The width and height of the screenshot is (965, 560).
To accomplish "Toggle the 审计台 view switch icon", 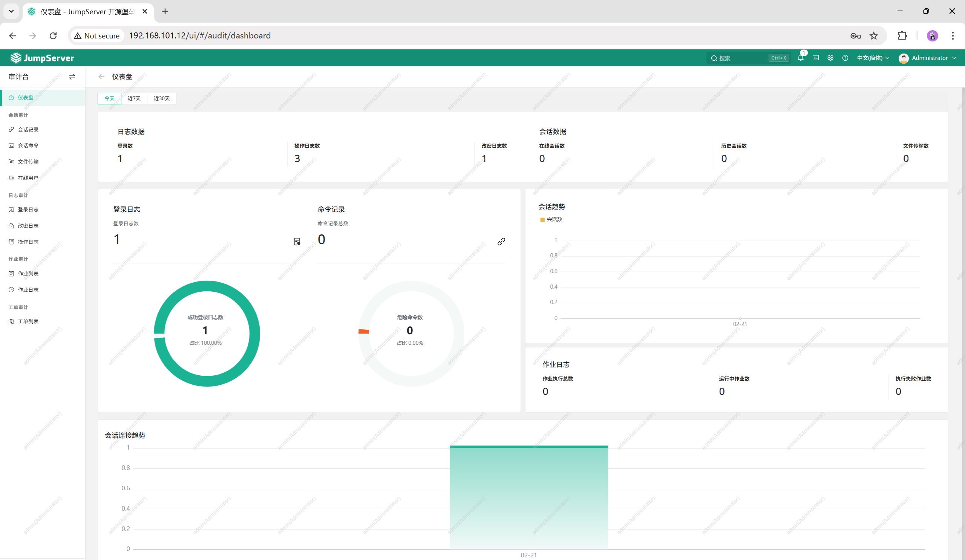I will [72, 77].
